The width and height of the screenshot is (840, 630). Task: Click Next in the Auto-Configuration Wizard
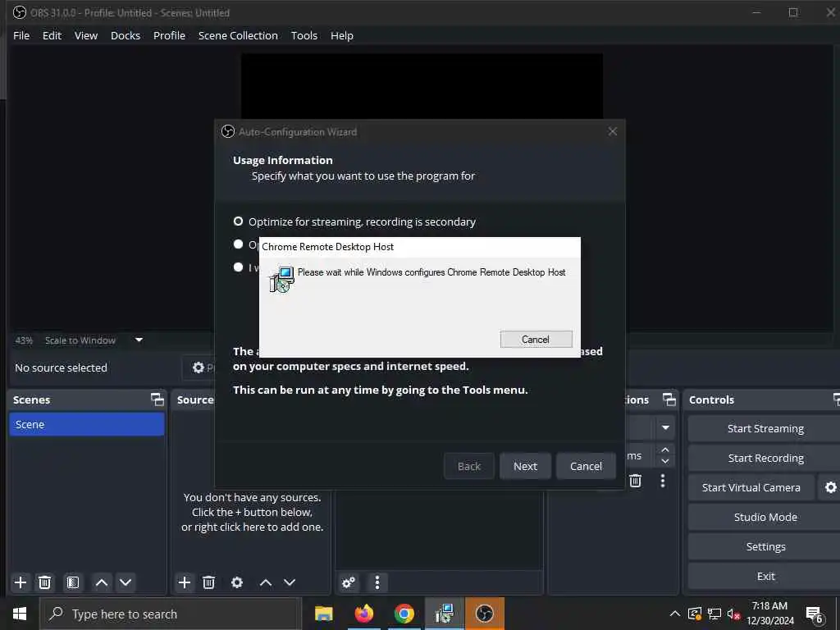(525, 466)
